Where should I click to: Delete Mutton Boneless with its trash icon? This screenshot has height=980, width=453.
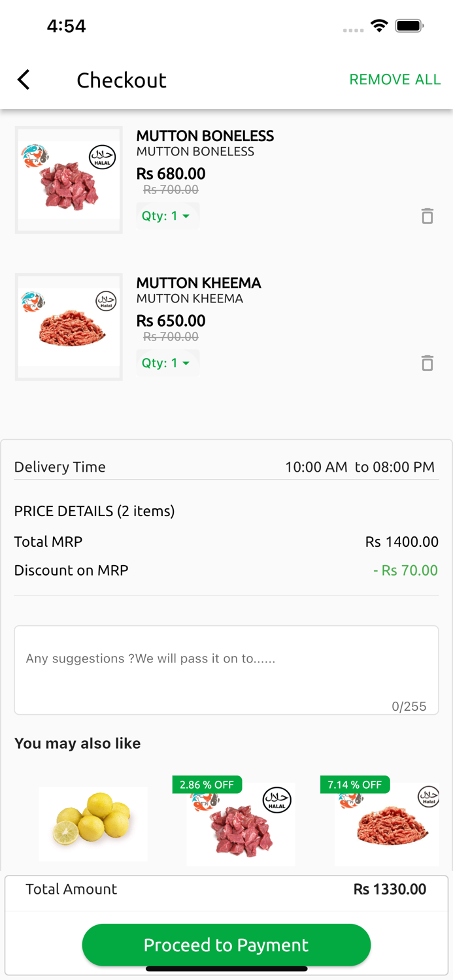[427, 216]
